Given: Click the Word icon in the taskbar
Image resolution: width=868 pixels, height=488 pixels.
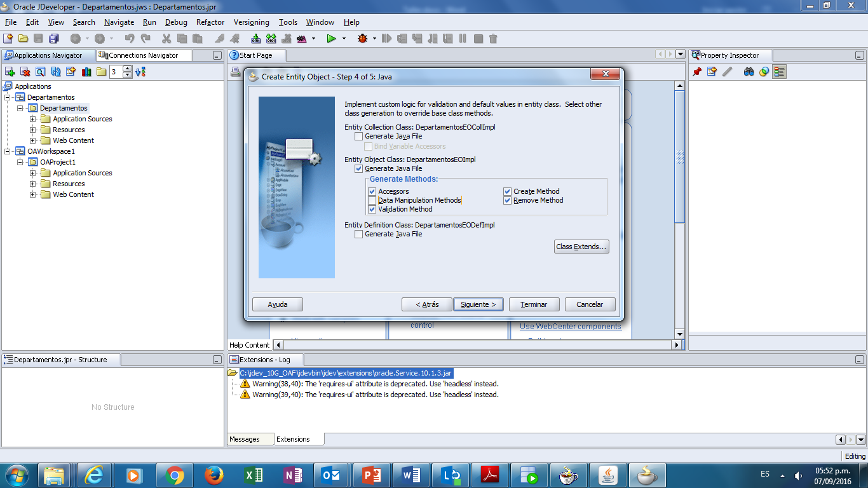Looking at the screenshot, I should (412, 475).
